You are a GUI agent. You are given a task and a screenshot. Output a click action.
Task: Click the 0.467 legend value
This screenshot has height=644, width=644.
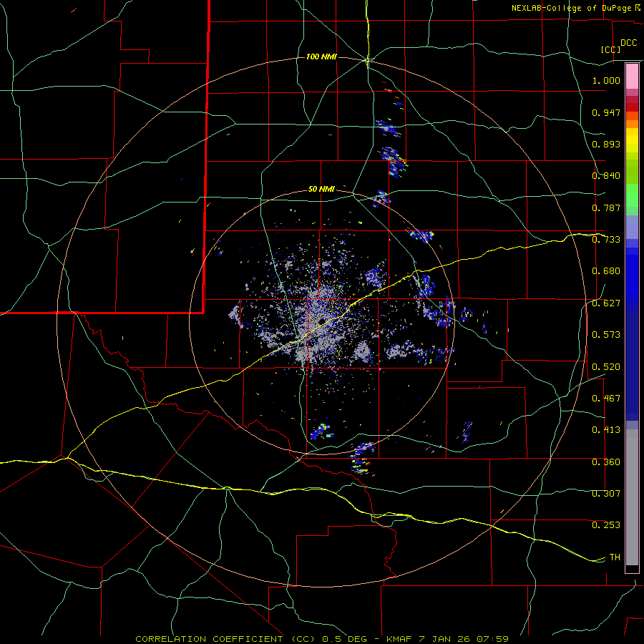pos(606,399)
